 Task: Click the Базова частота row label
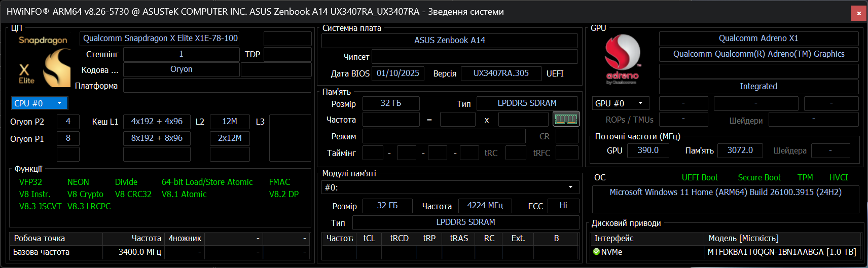(41, 252)
